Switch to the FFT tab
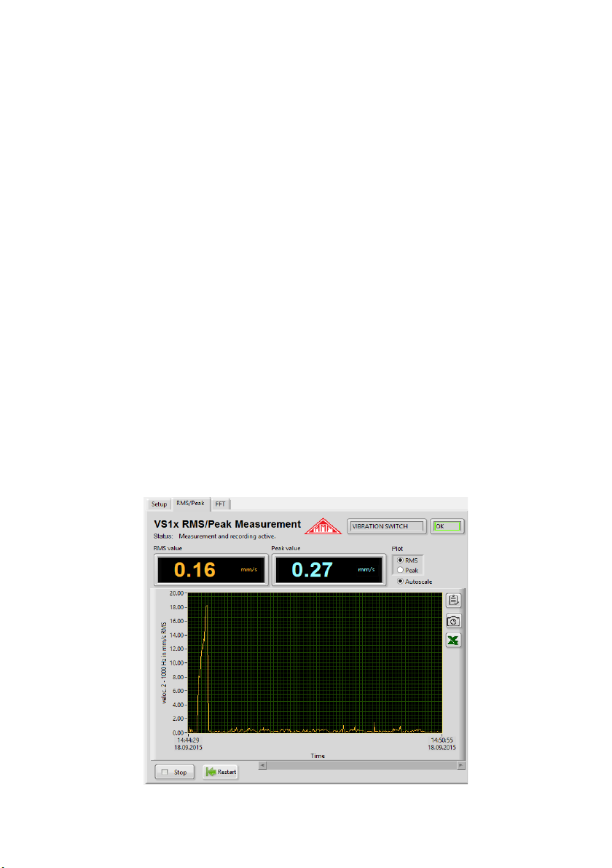The image size is (612, 868). click(220, 504)
